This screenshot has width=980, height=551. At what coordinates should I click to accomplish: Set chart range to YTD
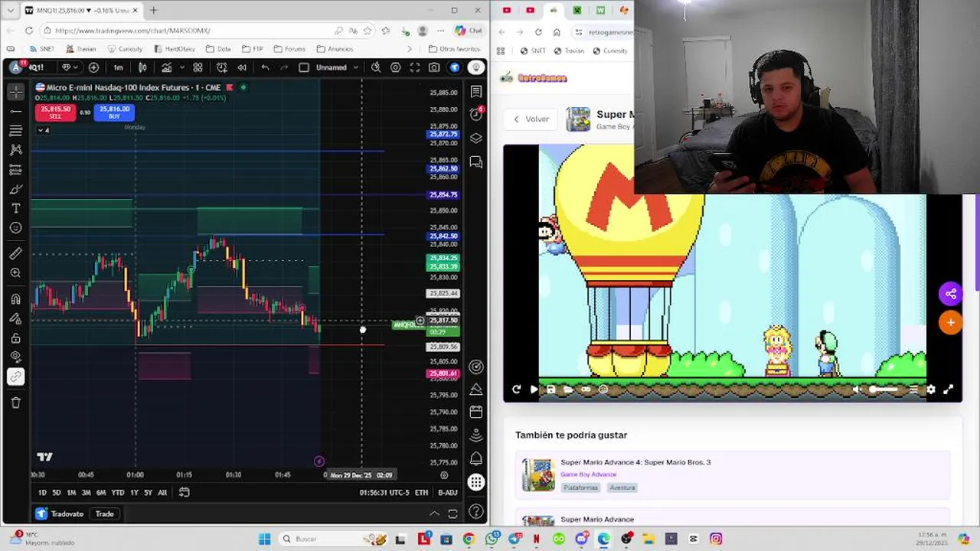(117, 493)
